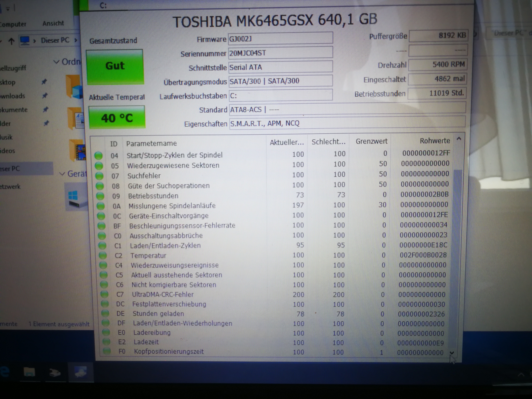Collapse the Geräte section chevron
532x399 pixels.
click(62, 174)
